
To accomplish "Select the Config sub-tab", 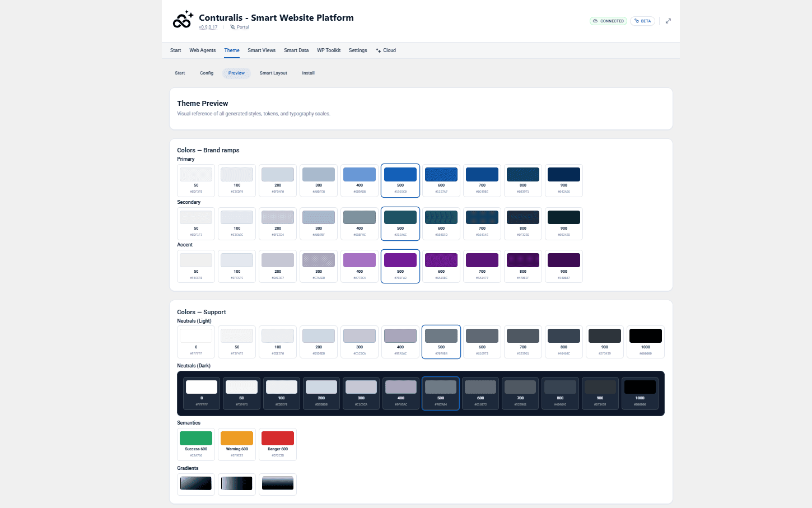I will [x=207, y=73].
